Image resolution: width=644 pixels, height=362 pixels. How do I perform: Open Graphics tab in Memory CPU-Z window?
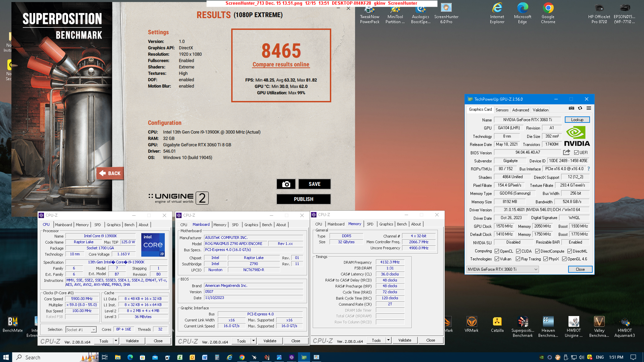386,224
